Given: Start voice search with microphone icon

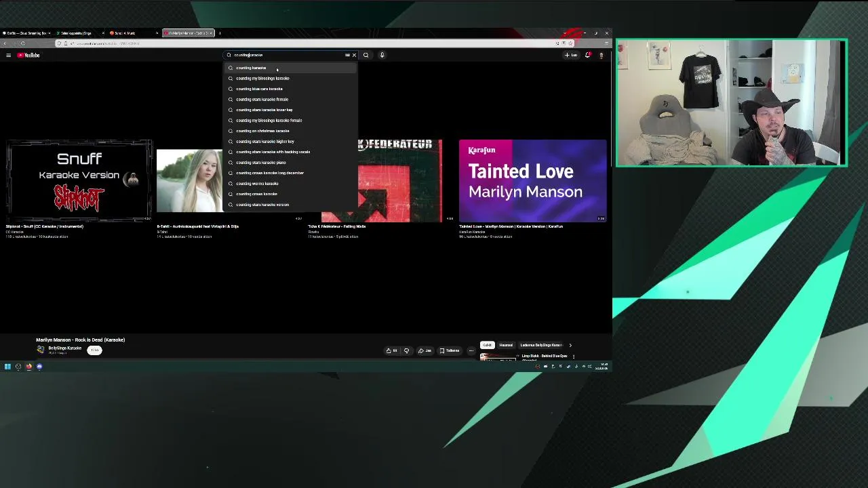Looking at the screenshot, I should click(382, 55).
